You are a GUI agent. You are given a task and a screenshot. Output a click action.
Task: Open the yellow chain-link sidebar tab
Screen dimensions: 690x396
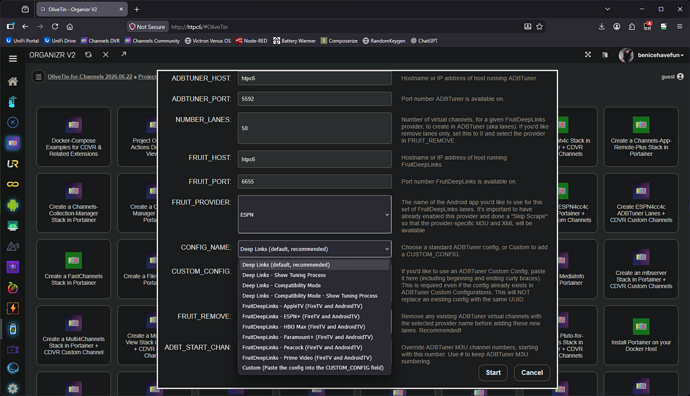(13, 184)
